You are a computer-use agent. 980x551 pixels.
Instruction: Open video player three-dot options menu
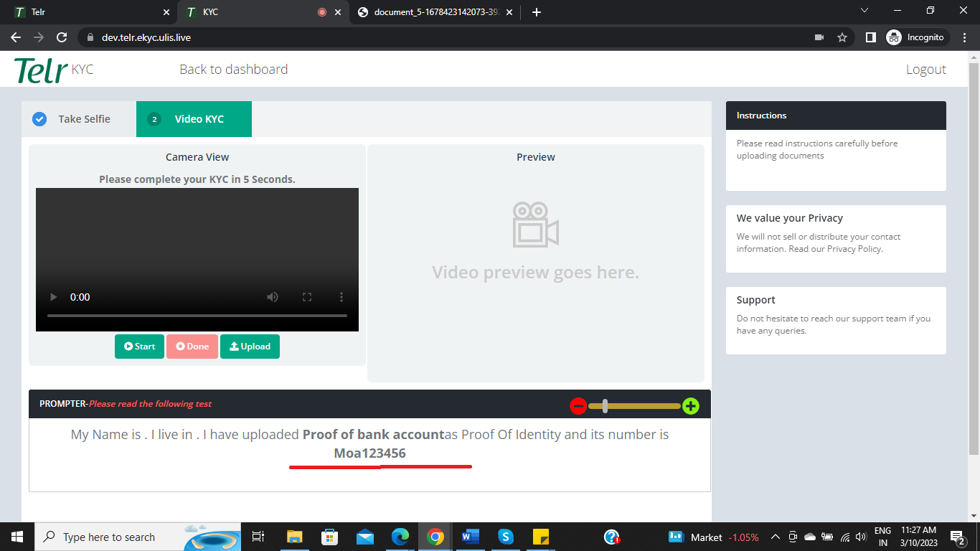[341, 297]
